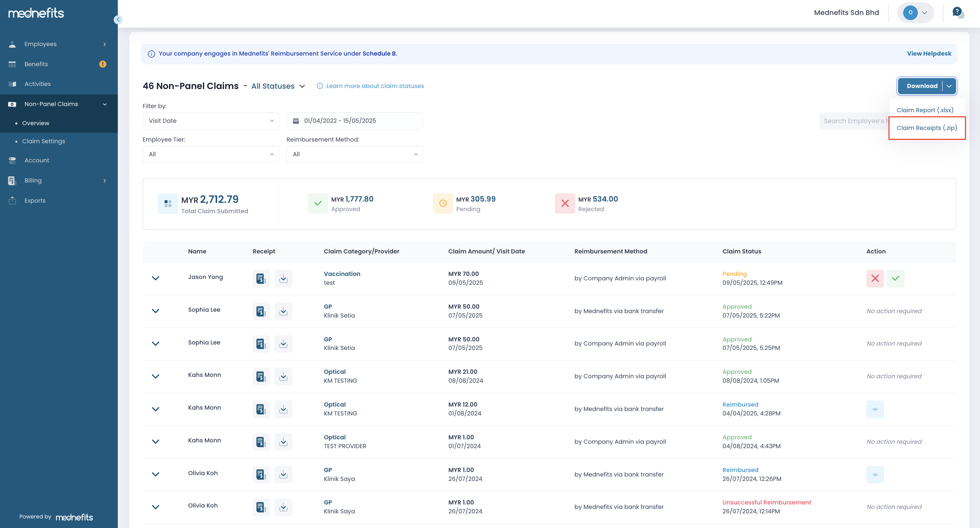
Task: Click the visit date range field
Action: point(354,121)
